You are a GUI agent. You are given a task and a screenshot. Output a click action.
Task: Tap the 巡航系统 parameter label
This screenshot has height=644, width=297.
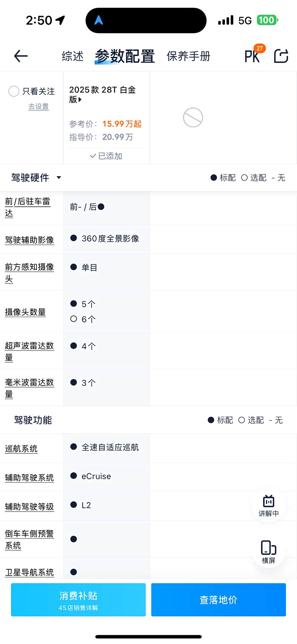tap(21, 448)
